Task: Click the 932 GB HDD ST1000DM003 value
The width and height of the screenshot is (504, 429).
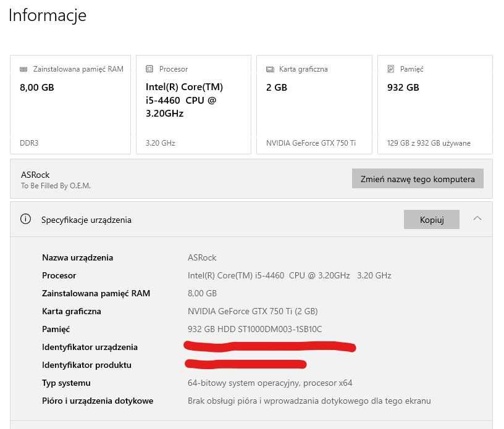Action: [254, 329]
